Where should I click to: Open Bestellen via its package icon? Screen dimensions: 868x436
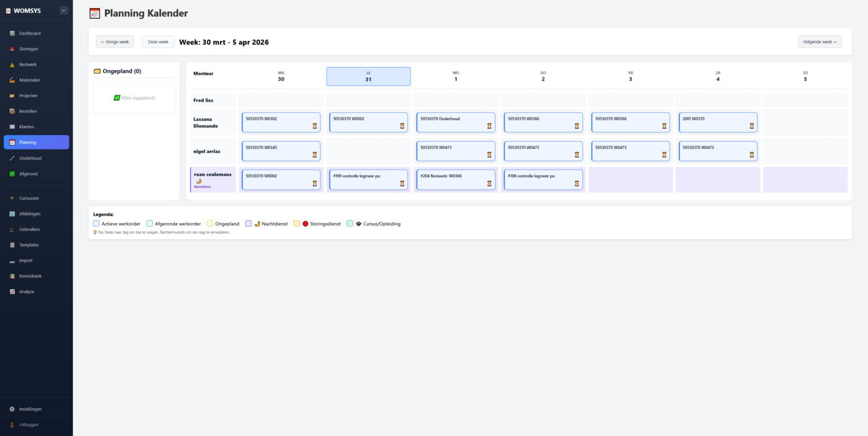pos(11,111)
